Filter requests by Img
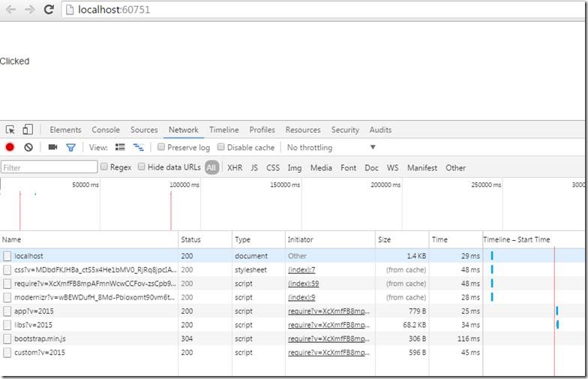Image resolution: width=588 pixels, height=379 pixels. pyautogui.click(x=294, y=168)
